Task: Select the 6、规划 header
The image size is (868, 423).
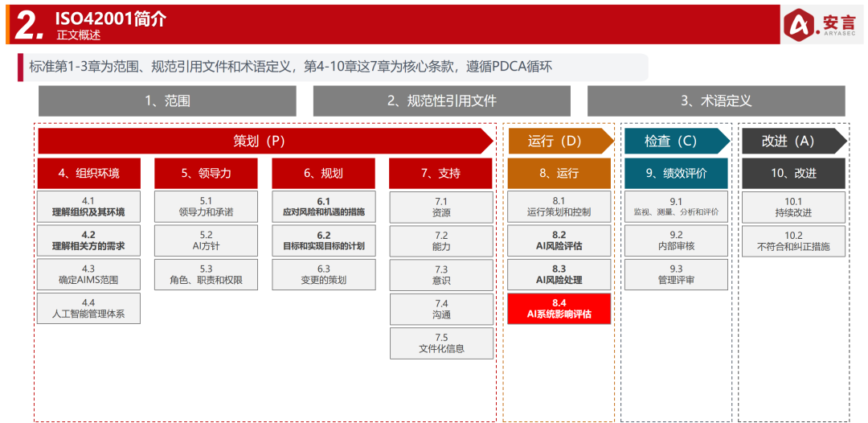Action: 323,173
